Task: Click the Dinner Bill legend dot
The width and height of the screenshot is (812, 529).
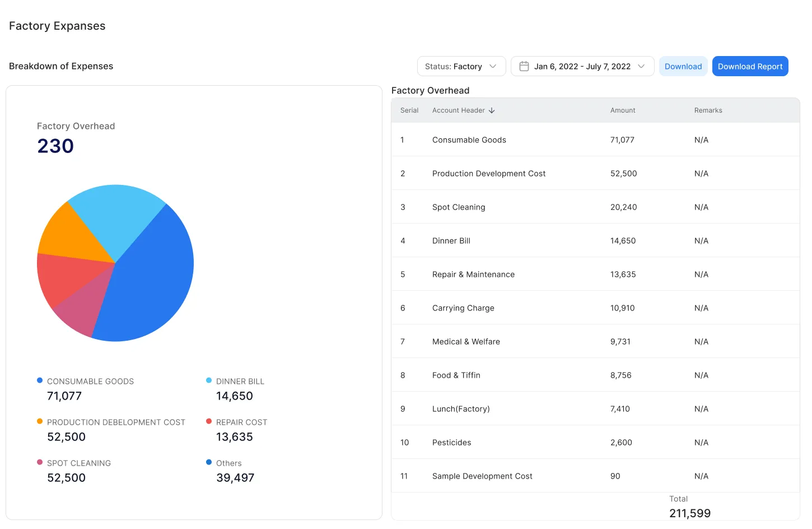Action: coord(208,380)
